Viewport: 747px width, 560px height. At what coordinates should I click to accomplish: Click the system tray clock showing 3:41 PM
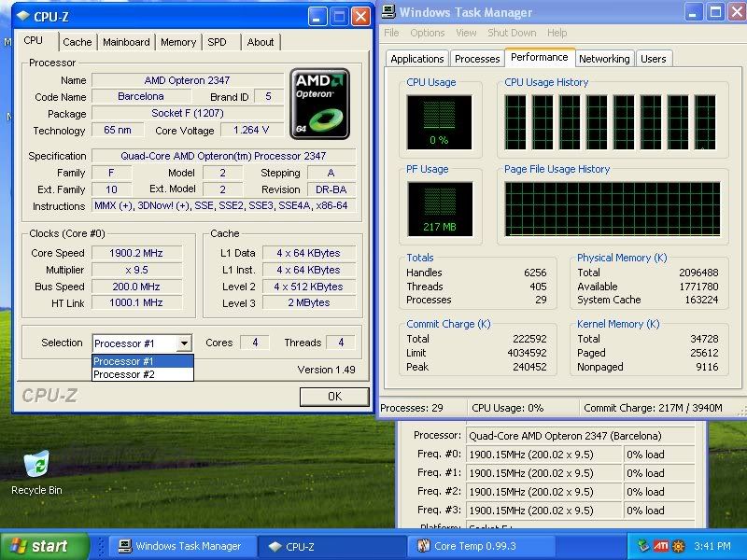point(712,546)
